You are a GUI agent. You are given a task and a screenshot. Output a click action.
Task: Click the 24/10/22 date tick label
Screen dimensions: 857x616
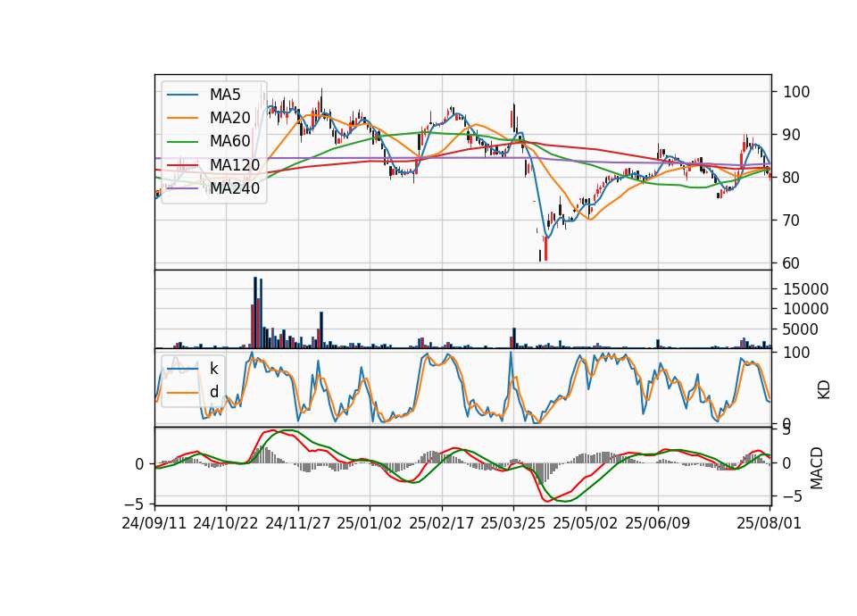[226, 523]
